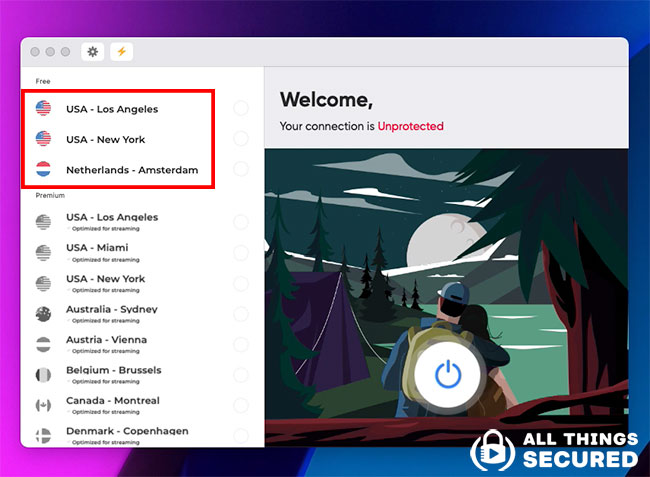Click the Australia - Sydney flag icon

(43, 313)
